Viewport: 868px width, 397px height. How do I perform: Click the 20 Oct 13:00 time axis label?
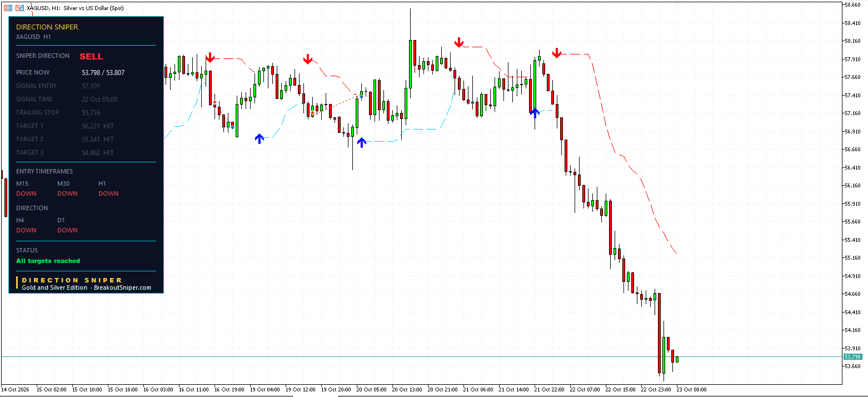[x=407, y=390]
